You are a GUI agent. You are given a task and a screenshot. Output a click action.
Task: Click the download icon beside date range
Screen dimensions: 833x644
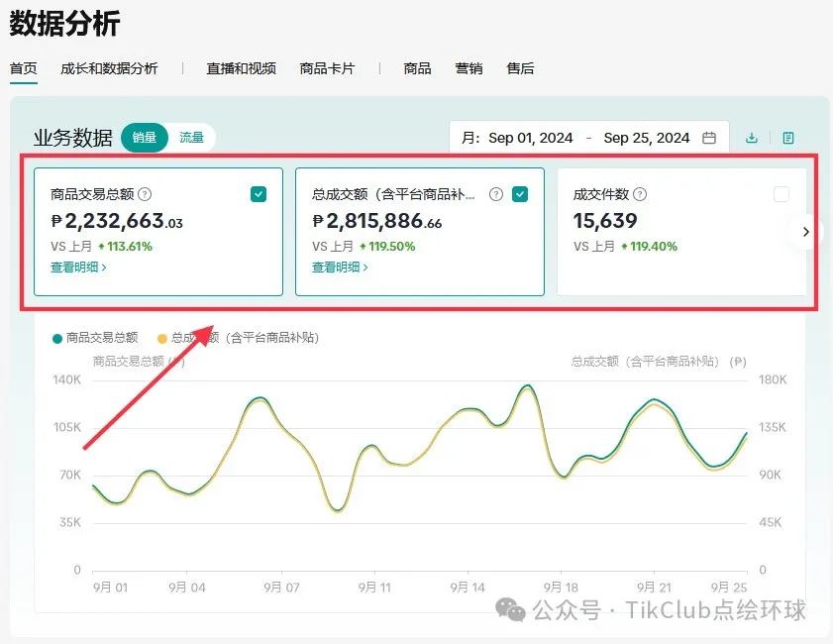pyautogui.click(x=752, y=138)
